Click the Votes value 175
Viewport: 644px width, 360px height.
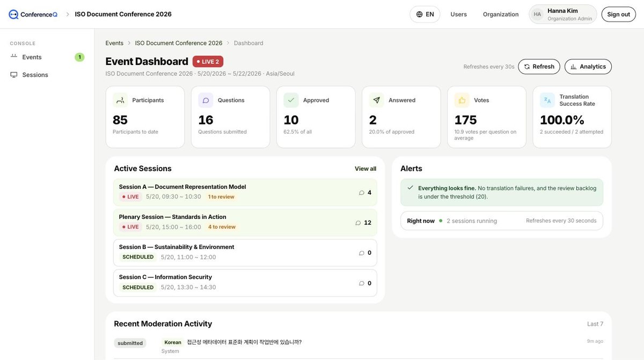pos(466,120)
